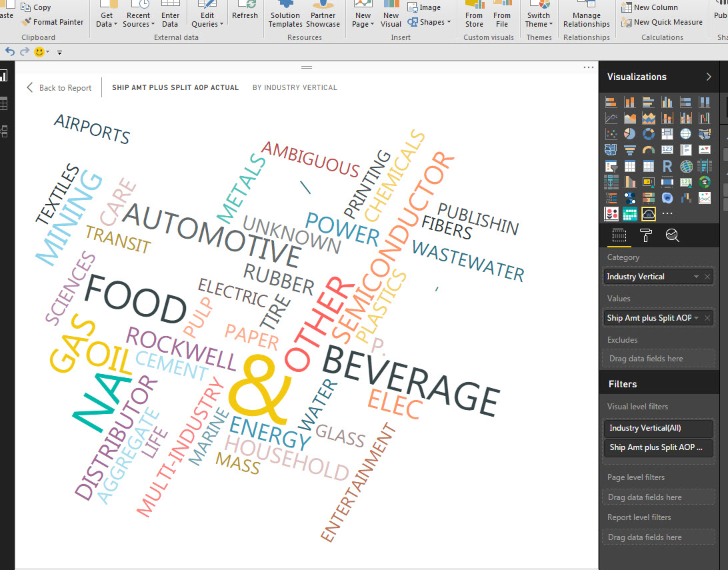Select the slicer visualization
Screen dimensions: 728x570
click(611, 166)
